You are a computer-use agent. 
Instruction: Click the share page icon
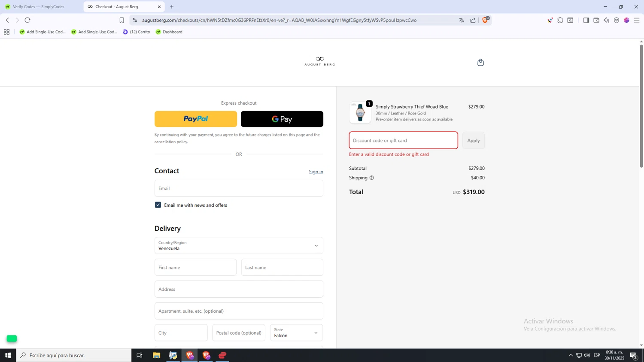click(473, 20)
